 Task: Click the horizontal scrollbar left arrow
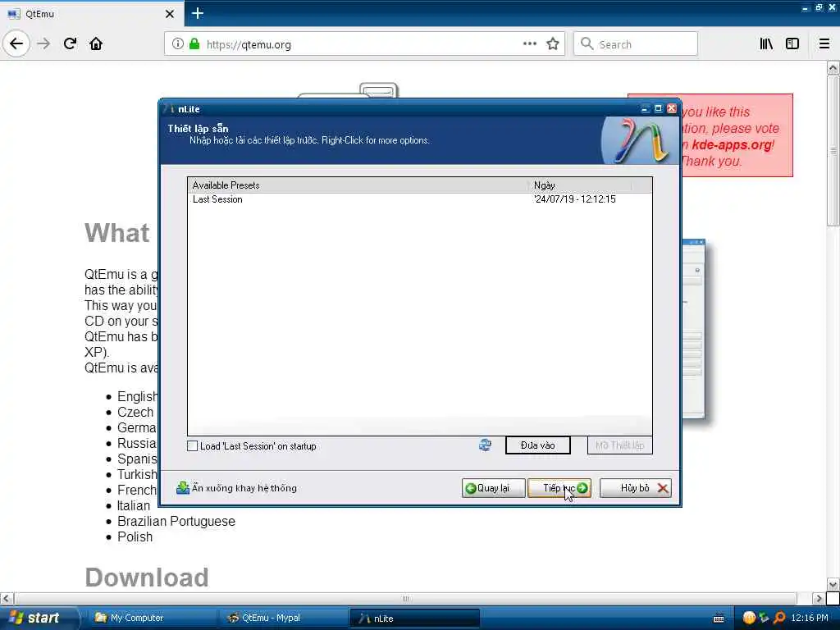tap(7, 598)
